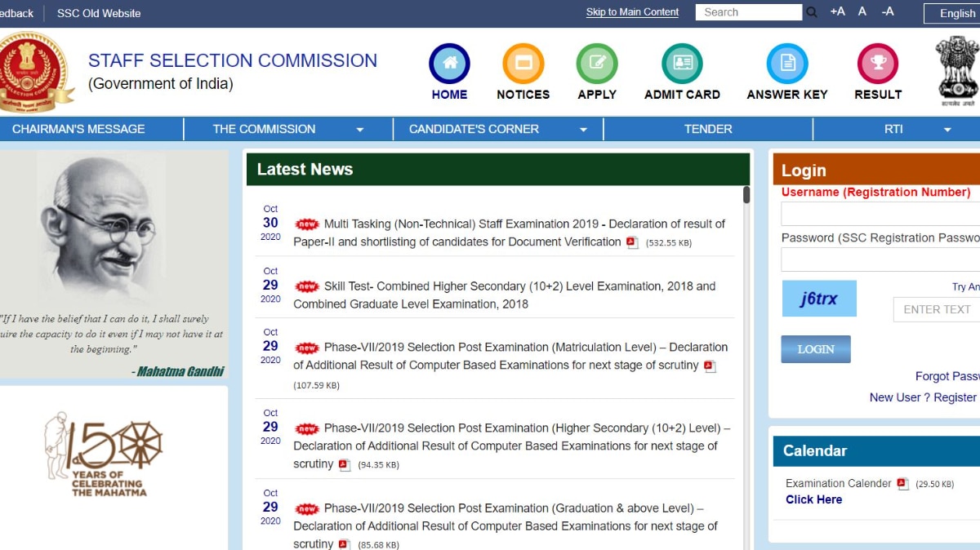Click the Home icon

[x=448, y=61]
